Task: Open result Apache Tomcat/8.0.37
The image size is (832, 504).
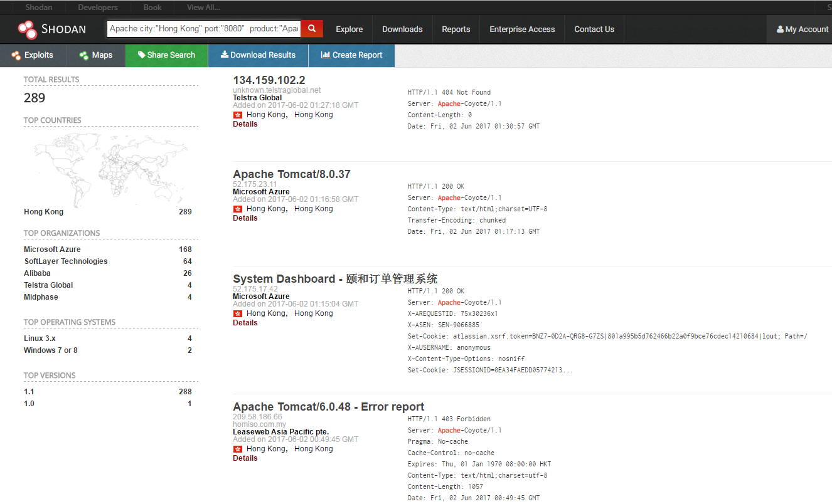Action: (x=292, y=174)
